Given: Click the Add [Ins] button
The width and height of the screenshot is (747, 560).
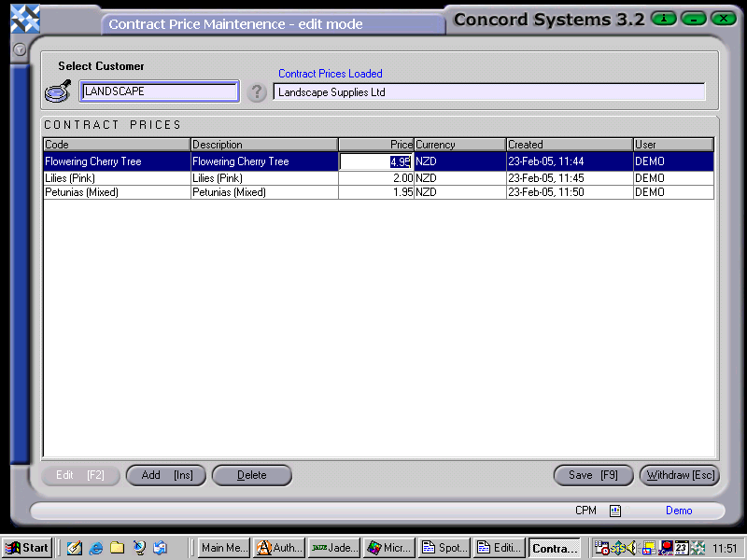Looking at the screenshot, I should coord(165,475).
